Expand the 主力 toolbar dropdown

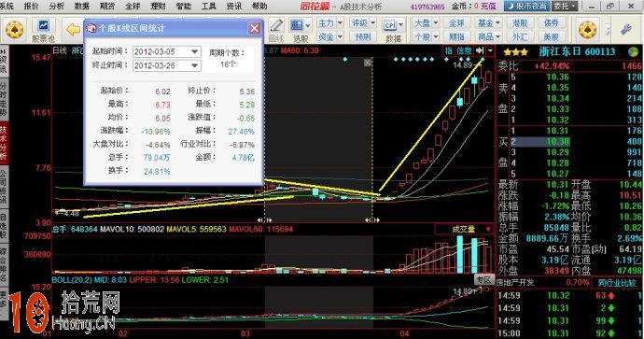[x=340, y=23]
